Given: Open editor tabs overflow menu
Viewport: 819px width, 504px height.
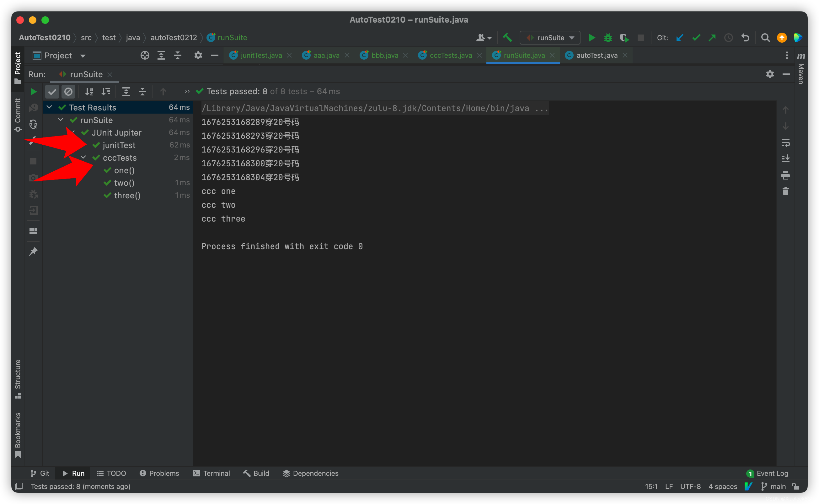Looking at the screenshot, I should tap(787, 55).
